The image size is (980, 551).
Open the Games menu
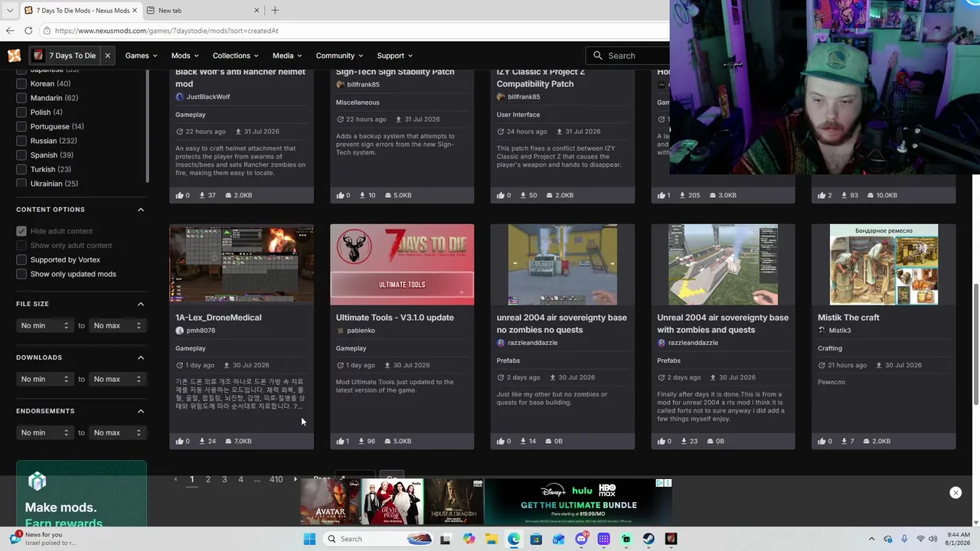point(141,56)
